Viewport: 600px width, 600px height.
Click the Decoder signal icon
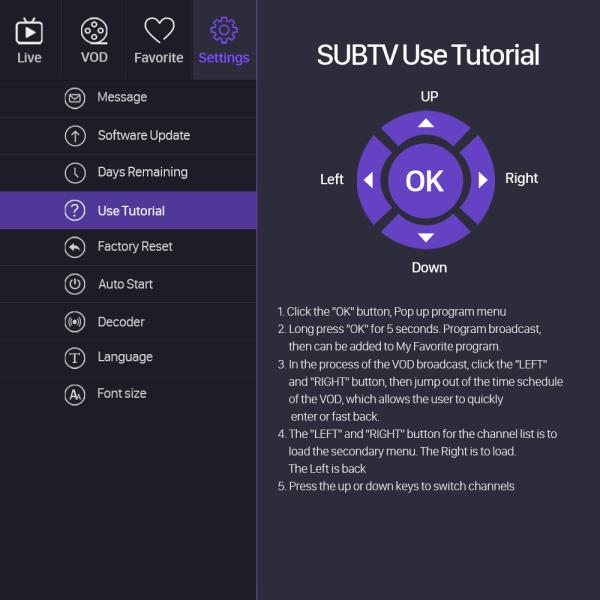tap(75, 322)
